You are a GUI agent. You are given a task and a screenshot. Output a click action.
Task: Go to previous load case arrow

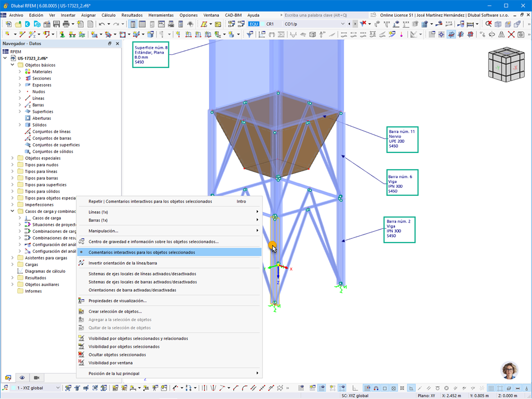coord(349,24)
